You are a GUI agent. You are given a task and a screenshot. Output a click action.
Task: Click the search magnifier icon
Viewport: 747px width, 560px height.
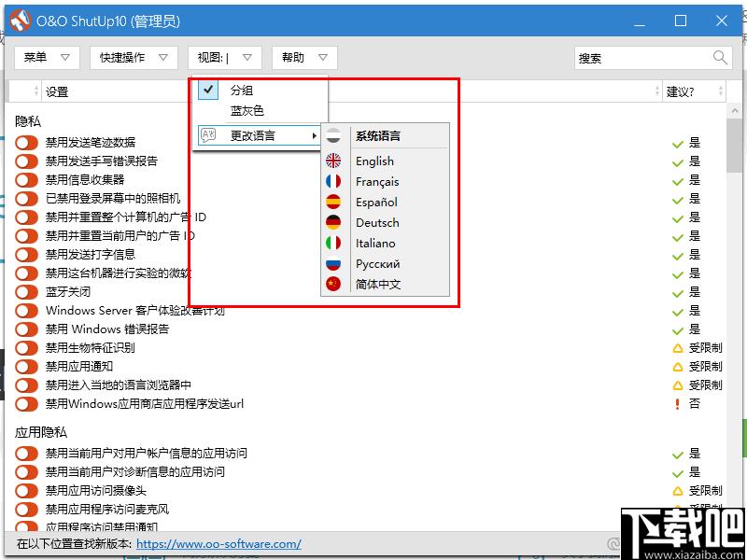(x=720, y=58)
